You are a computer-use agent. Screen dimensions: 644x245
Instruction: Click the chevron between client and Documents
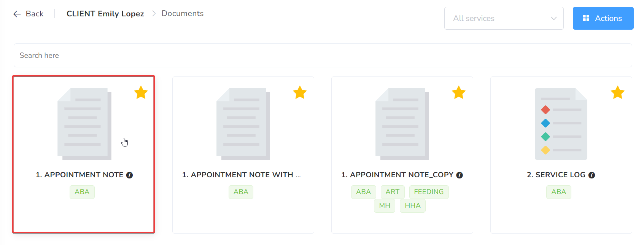pyautogui.click(x=154, y=14)
